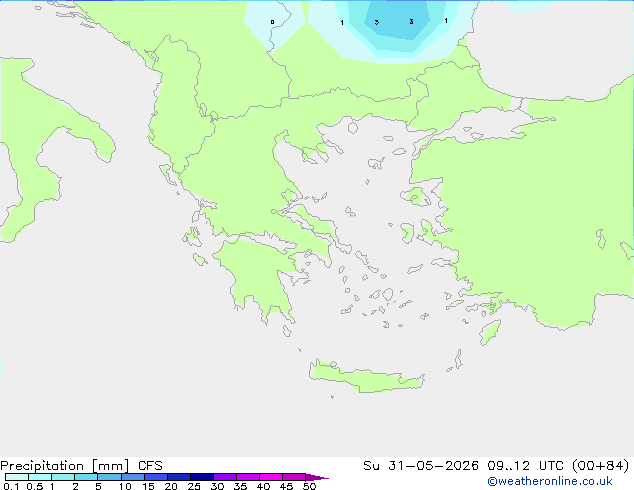Click the 25 to 30 mm dark blue swatch

tap(202, 477)
